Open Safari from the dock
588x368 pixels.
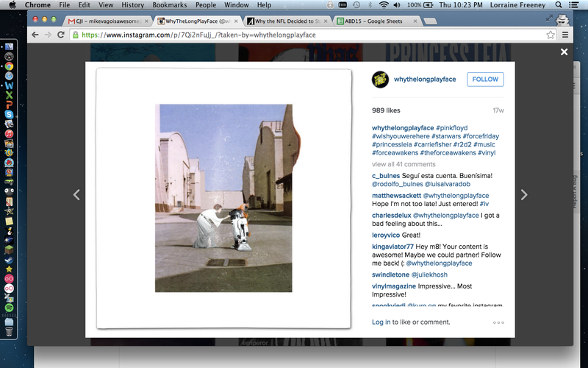tap(9, 76)
